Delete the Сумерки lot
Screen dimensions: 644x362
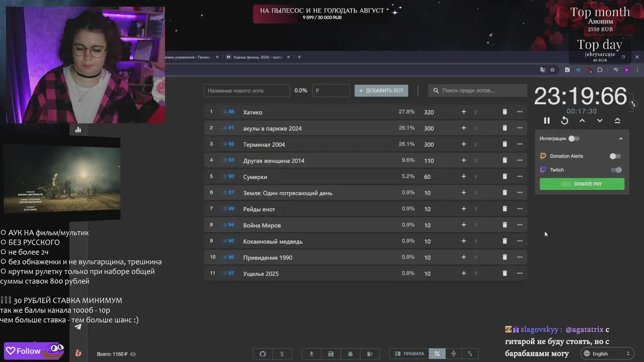click(x=505, y=176)
